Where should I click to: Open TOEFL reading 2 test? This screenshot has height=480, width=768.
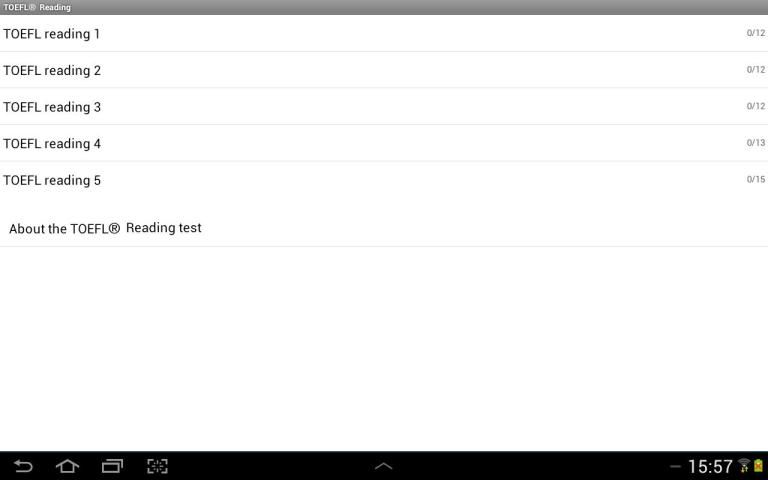[x=384, y=70]
